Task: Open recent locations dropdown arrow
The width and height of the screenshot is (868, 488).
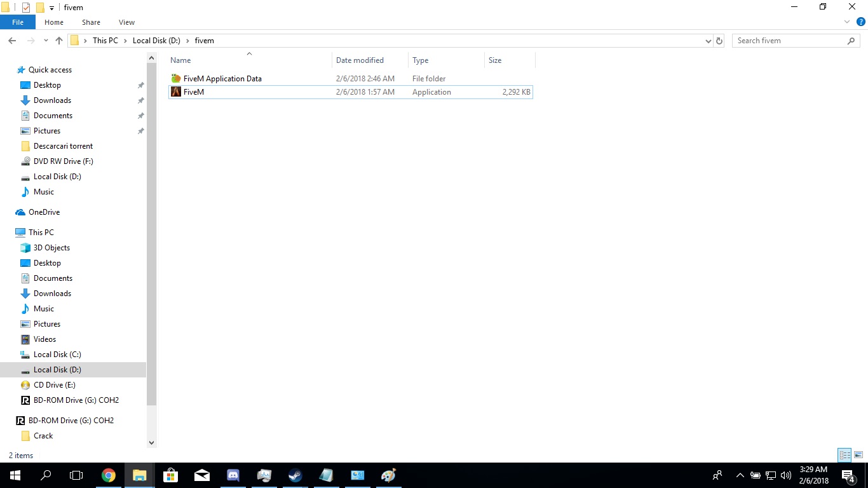Action: coord(46,41)
